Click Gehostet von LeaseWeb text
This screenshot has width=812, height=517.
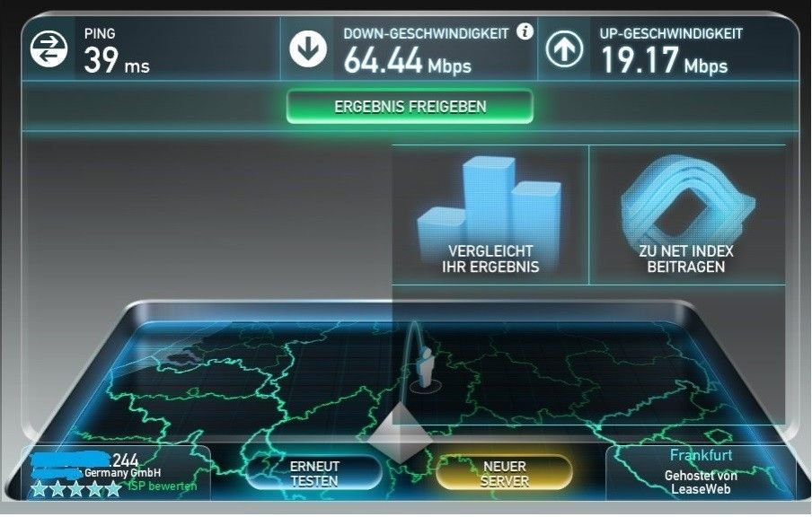click(x=701, y=482)
